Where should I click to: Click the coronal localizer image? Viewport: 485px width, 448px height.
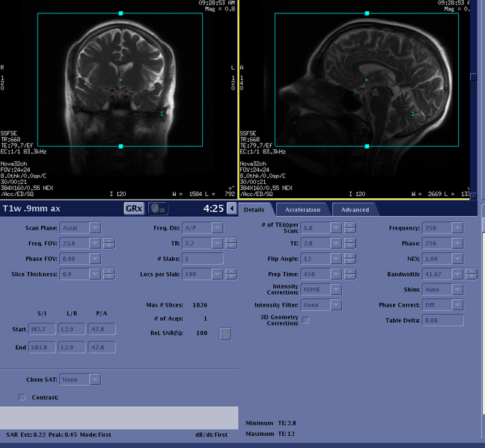(118, 99)
